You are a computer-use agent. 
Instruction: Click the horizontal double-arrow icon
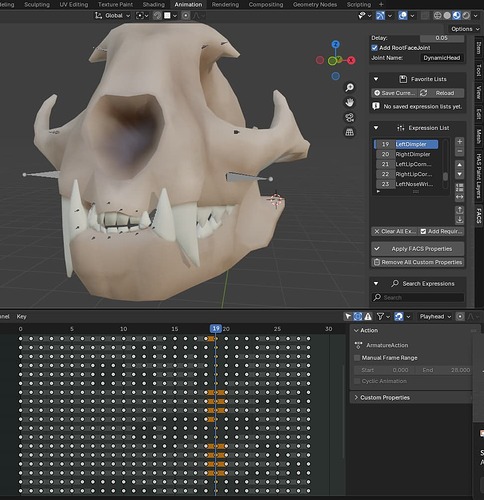click(x=459, y=197)
